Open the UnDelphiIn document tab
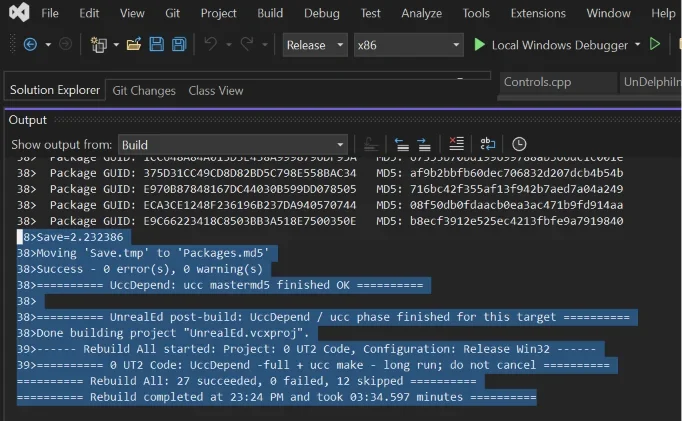Viewport: 682px width, 421px height. 651,82
